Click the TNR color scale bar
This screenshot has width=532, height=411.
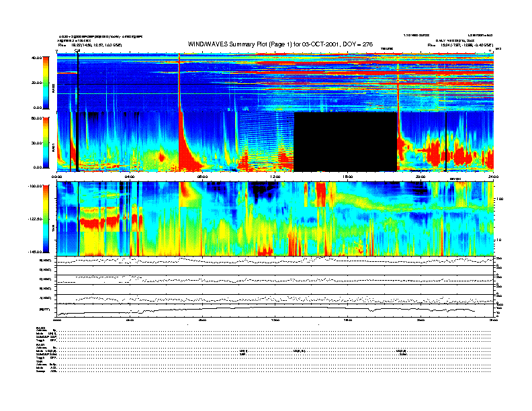(x=46, y=219)
